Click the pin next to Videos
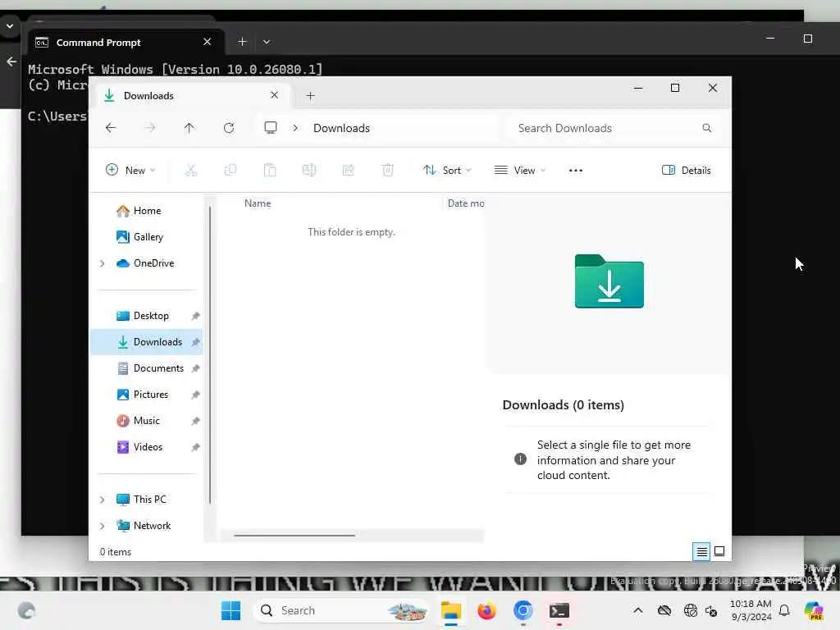Screen dimensions: 840x630 pos(195,447)
